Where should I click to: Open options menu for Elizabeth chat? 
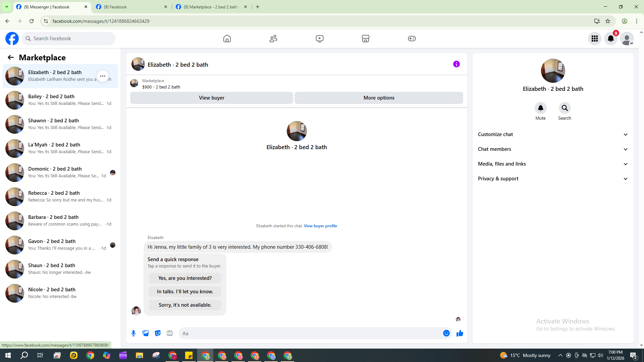103,76
